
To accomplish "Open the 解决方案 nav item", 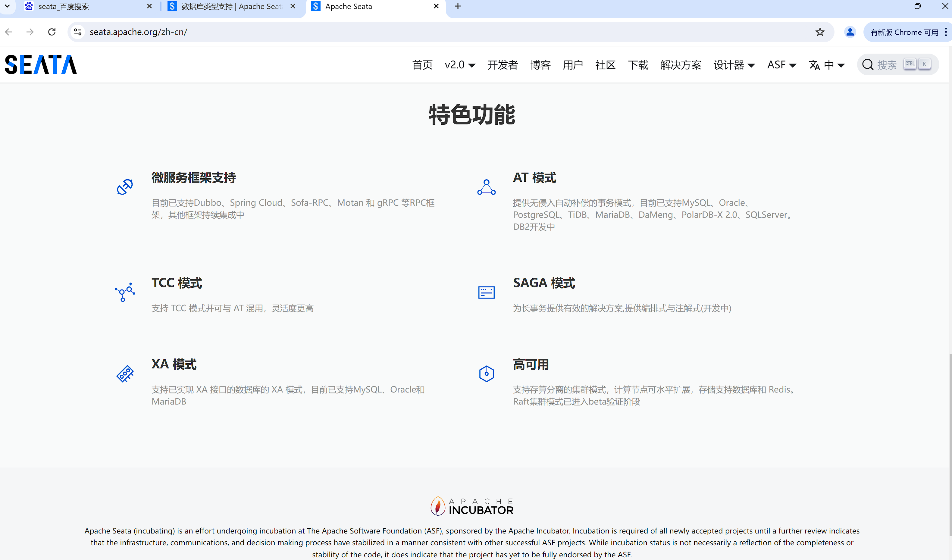I will tap(681, 65).
